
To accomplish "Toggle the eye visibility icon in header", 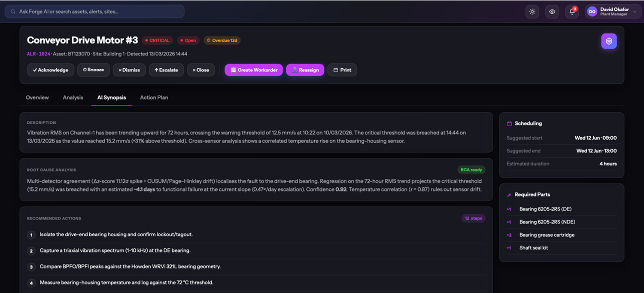I will click(552, 12).
